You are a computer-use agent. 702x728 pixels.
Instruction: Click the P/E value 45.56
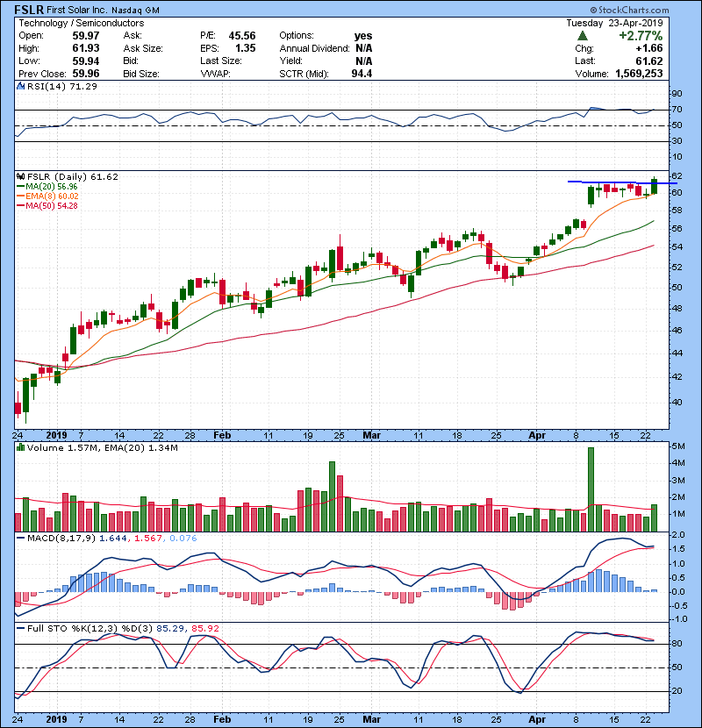coord(242,36)
